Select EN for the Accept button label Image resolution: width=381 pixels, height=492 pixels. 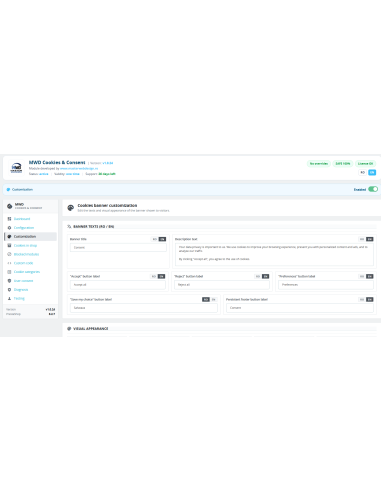(161, 276)
